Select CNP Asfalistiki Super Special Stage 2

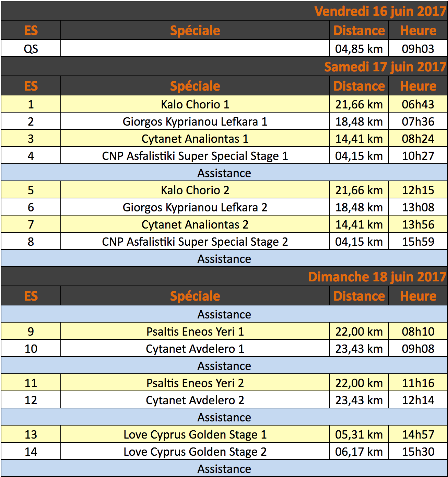[195, 242]
